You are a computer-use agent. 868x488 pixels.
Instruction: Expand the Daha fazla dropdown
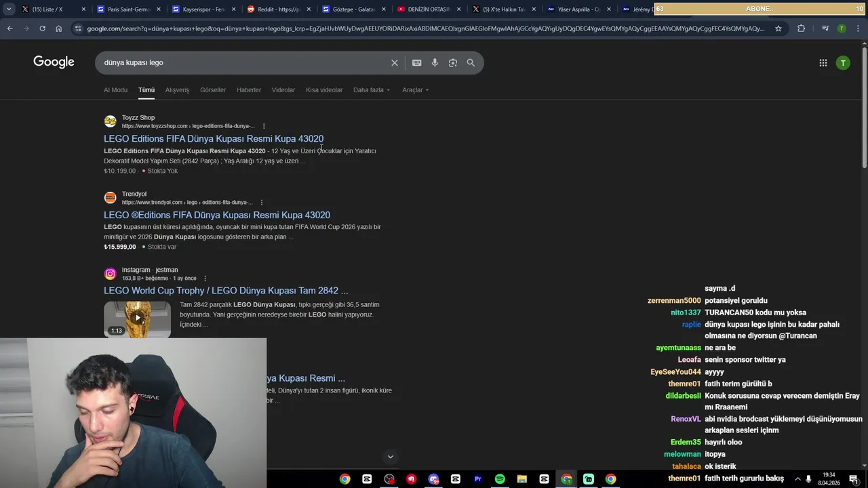point(372,90)
